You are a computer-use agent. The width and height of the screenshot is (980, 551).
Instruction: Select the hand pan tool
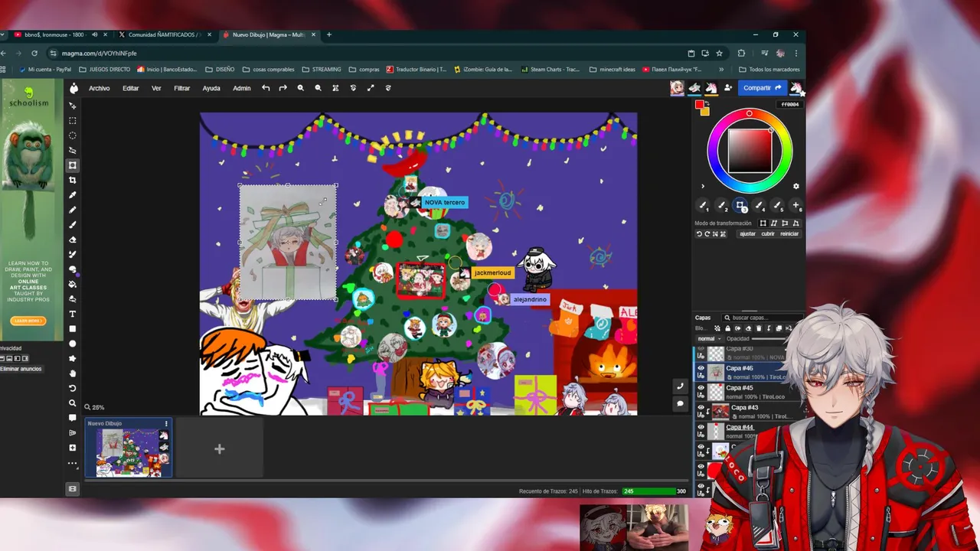(73, 373)
